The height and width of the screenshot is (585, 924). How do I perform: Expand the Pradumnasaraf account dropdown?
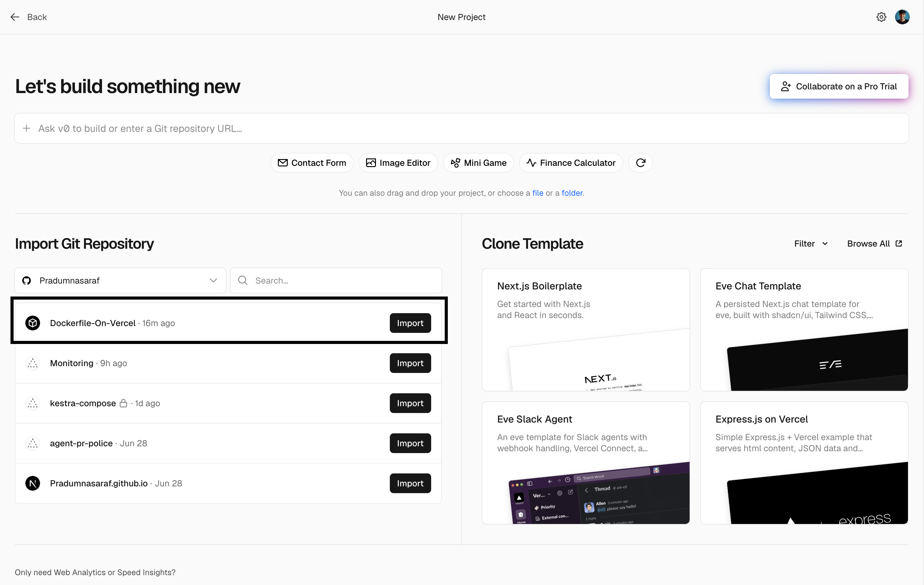[120, 280]
